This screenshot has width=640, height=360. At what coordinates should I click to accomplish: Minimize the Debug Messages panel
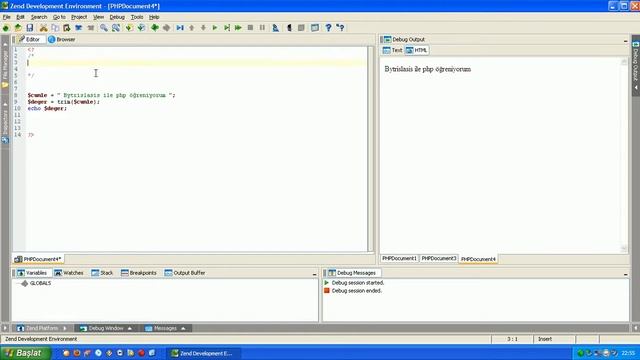coord(625,274)
